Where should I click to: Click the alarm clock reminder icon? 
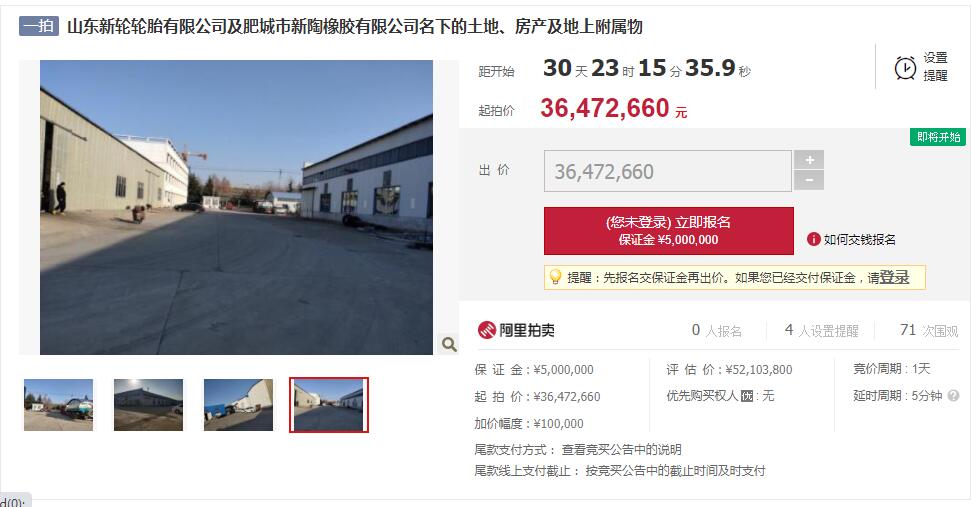905,67
